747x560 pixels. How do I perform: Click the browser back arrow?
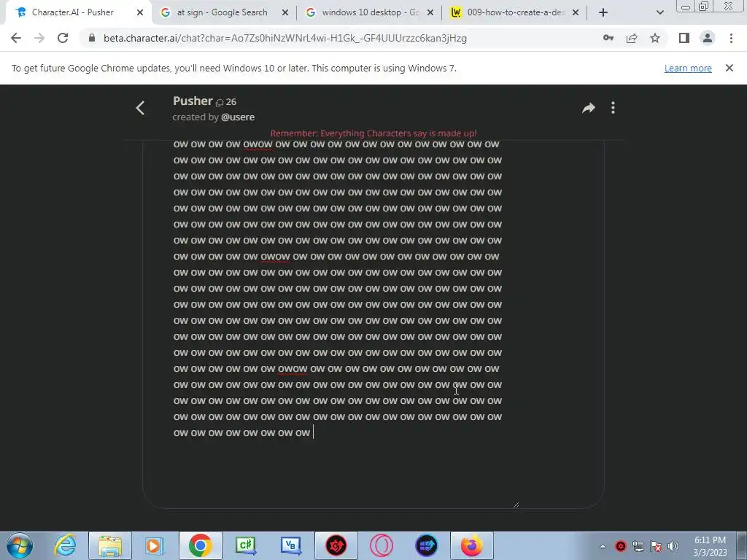click(16, 38)
